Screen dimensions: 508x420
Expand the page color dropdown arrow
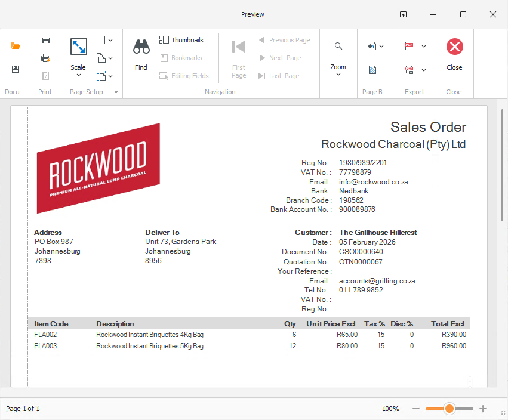pos(381,47)
